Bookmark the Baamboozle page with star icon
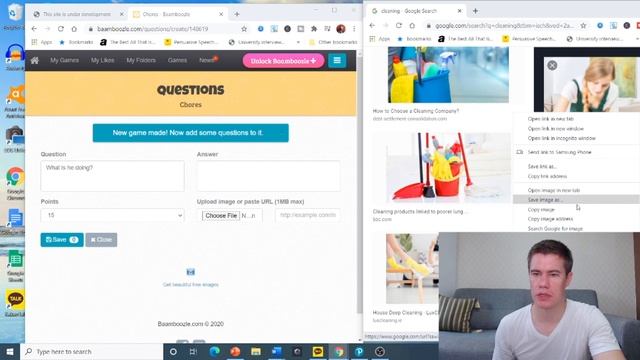The image size is (640, 360). pos(244,29)
